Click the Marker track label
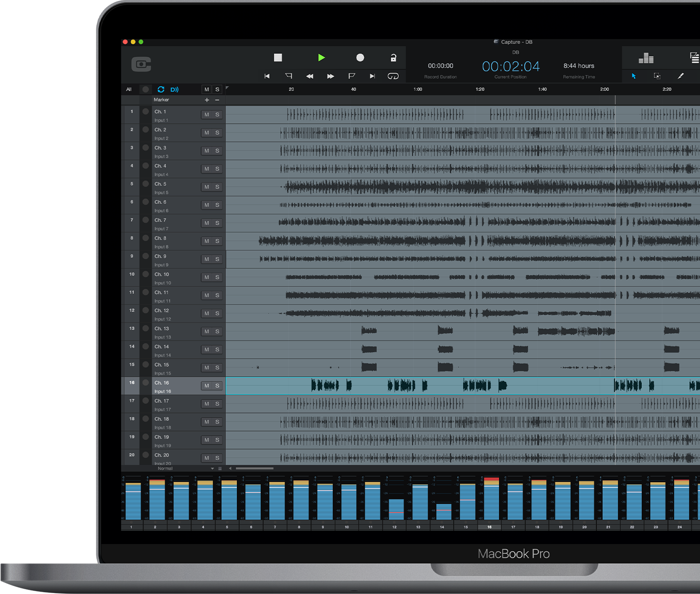 tap(161, 100)
